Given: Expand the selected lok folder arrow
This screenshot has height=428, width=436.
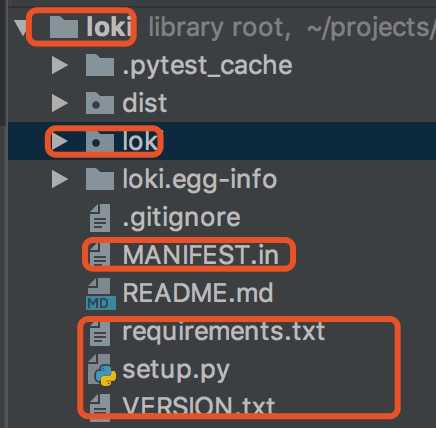Looking at the screenshot, I should pos(60,141).
